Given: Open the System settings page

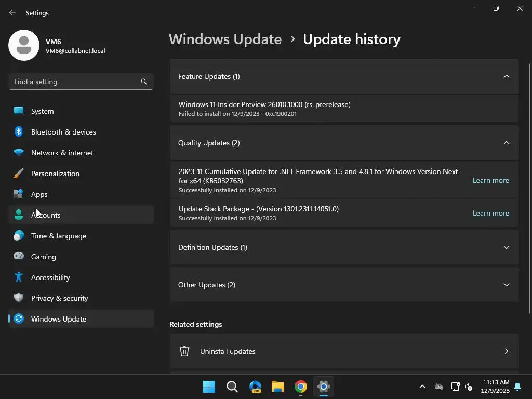Looking at the screenshot, I should [81, 111].
